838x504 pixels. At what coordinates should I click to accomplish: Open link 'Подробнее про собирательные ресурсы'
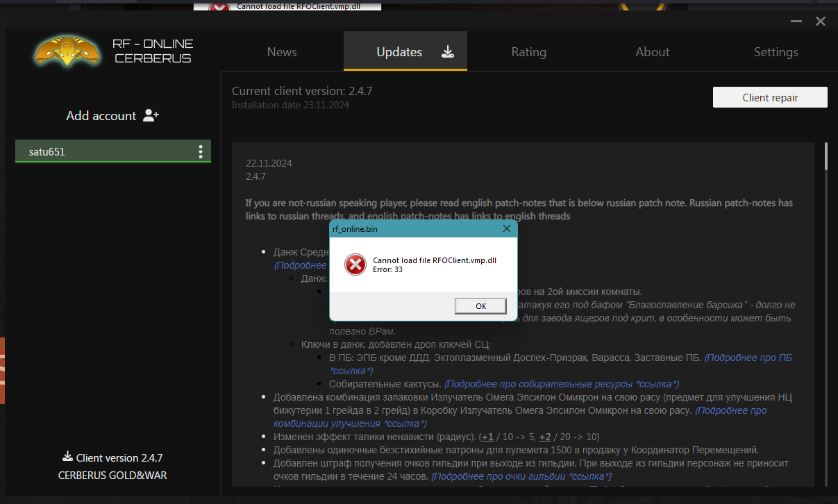(562, 384)
